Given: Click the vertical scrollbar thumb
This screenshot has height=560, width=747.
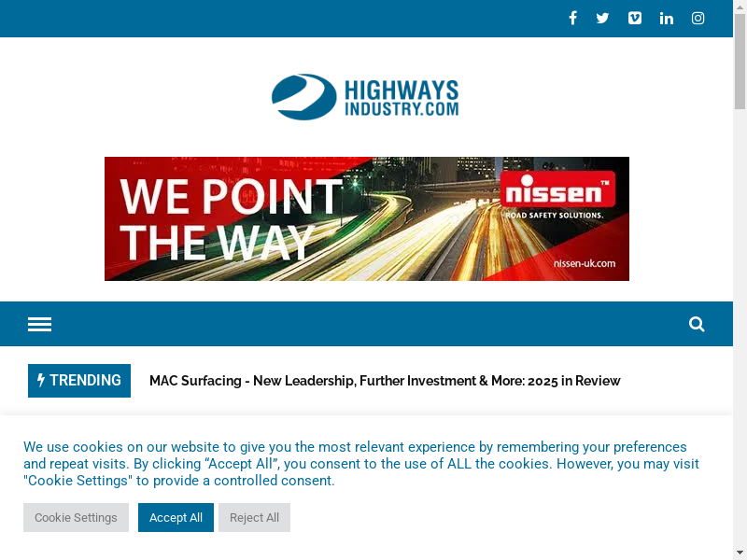Looking at the screenshot, I should click(x=740, y=62).
